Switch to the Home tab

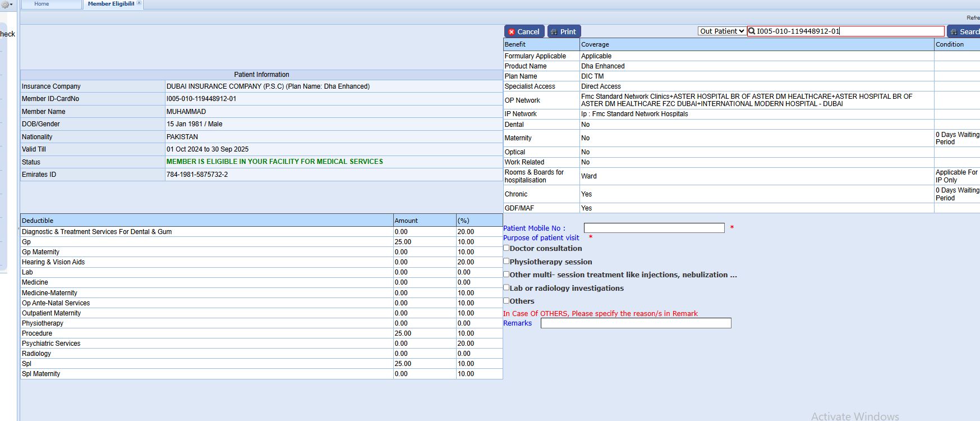pos(42,4)
